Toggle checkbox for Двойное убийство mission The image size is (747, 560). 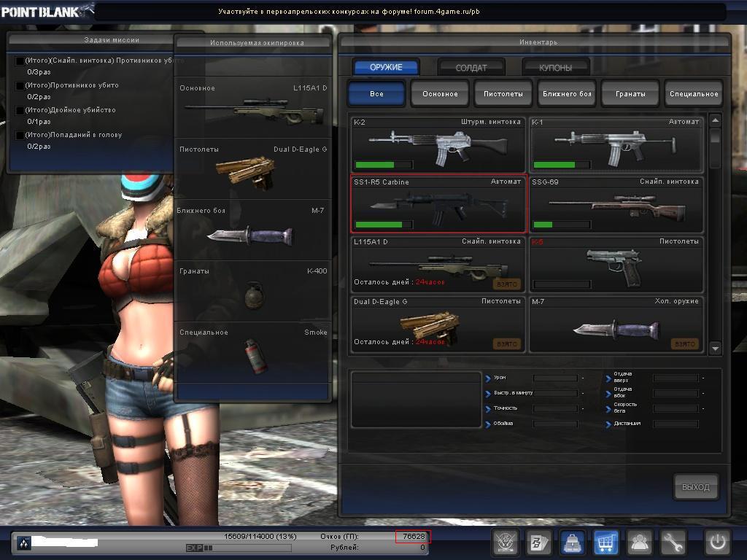pyautogui.click(x=20, y=111)
